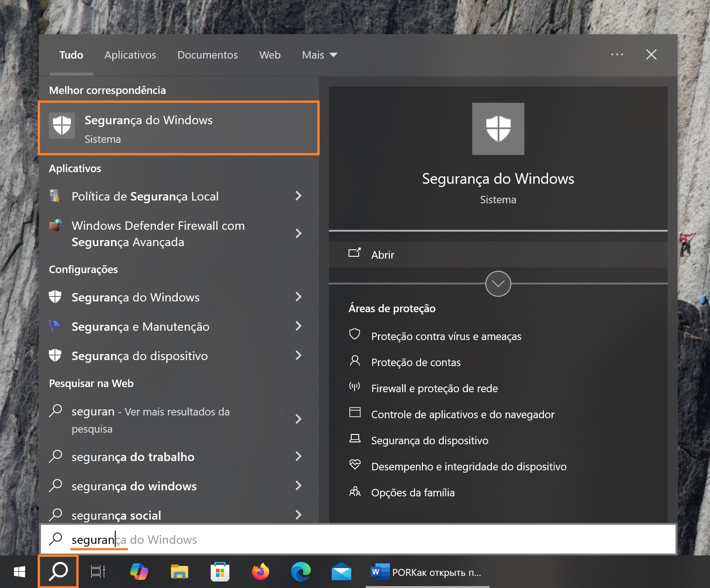Click window icon for Controle de aplicativos
This screenshot has height=588, width=710.
(355, 412)
